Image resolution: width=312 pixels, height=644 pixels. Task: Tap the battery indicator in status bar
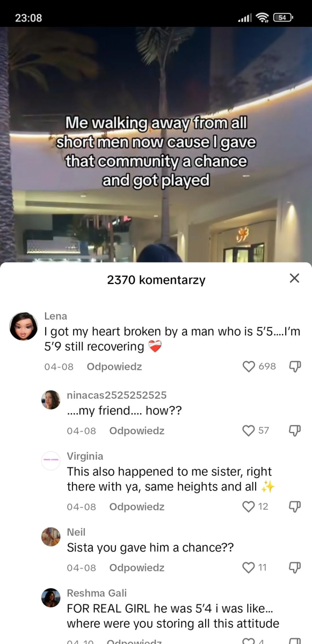[x=283, y=18]
